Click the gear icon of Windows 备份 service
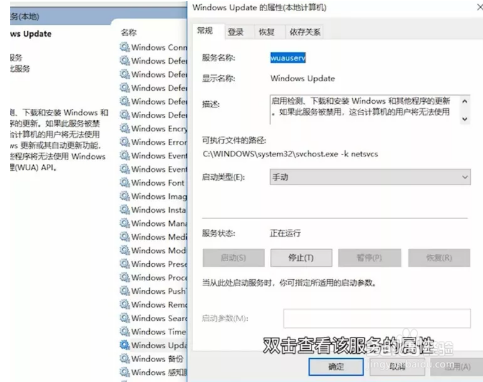The height and width of the screenshot is (382, 483). (x=125, y=358)
